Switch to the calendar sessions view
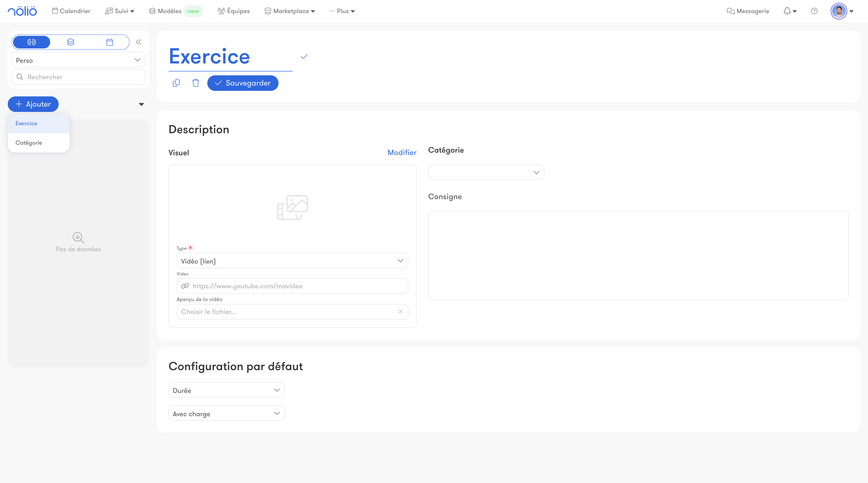Viewport: 868px width, 483px height. (109, 42)
